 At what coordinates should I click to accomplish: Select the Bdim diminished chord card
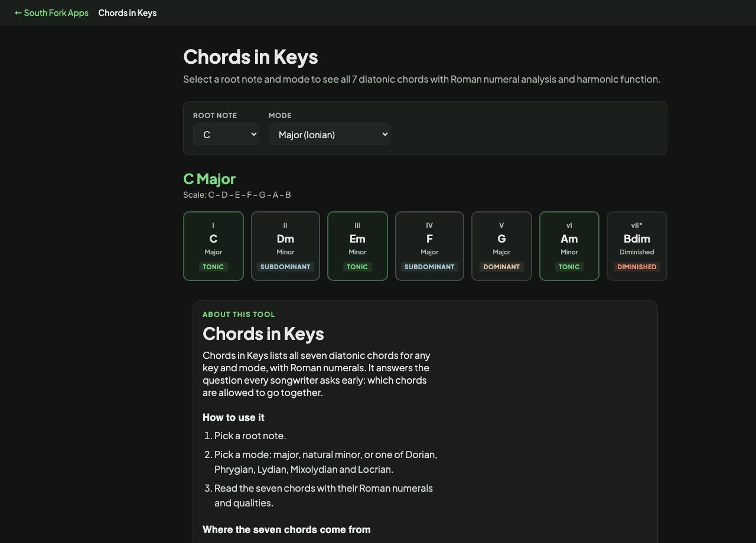[x=637, y=246]
